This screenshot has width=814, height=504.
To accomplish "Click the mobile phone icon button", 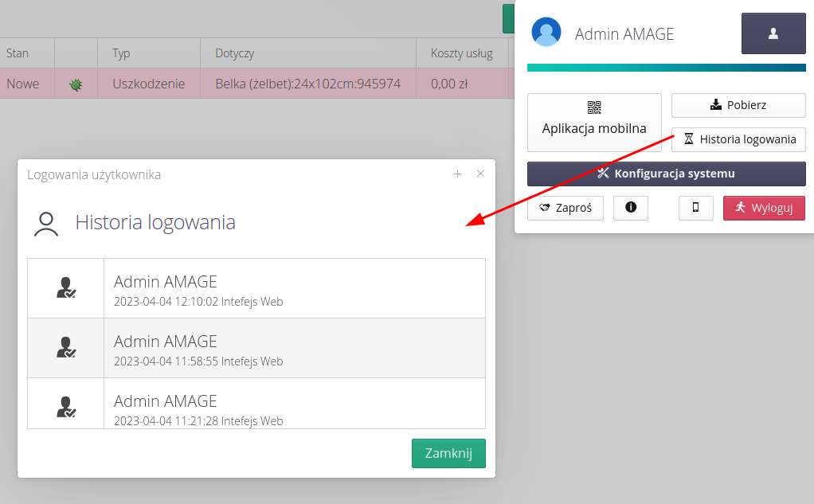I will tap(695, 208).
